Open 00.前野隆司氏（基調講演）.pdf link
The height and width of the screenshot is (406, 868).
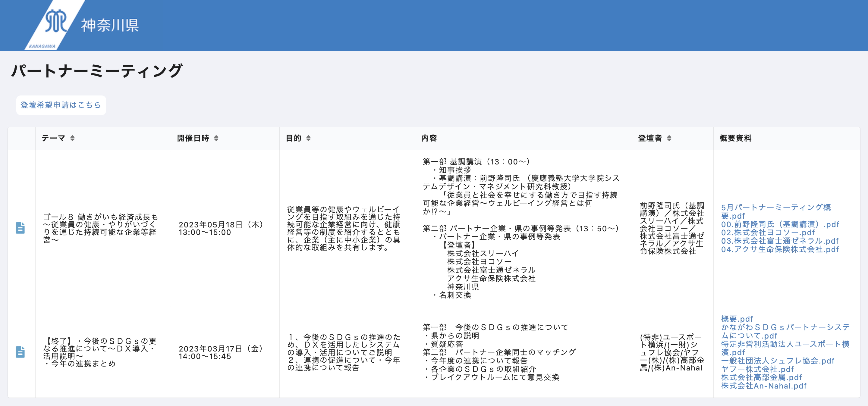point(780,224)
